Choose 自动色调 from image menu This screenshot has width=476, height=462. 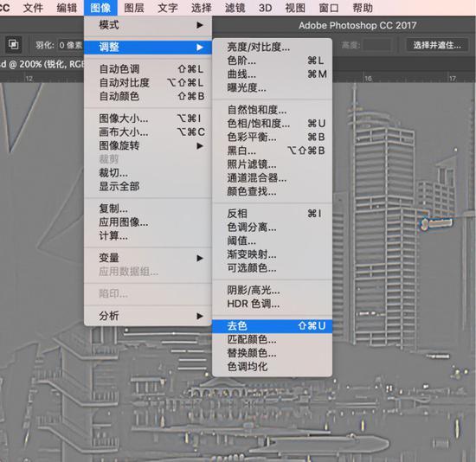[148, 69]
